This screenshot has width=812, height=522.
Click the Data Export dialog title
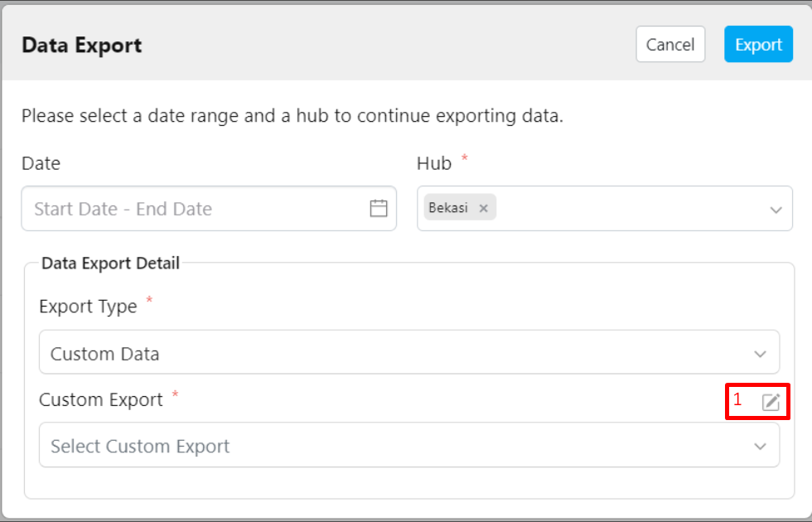[x=80, y=46]
